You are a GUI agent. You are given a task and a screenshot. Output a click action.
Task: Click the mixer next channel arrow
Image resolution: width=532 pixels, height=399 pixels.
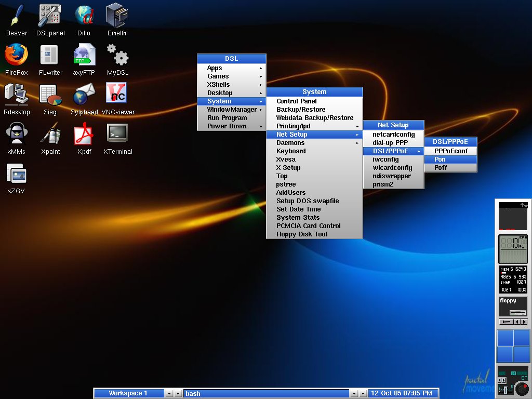tap(504, 381)
